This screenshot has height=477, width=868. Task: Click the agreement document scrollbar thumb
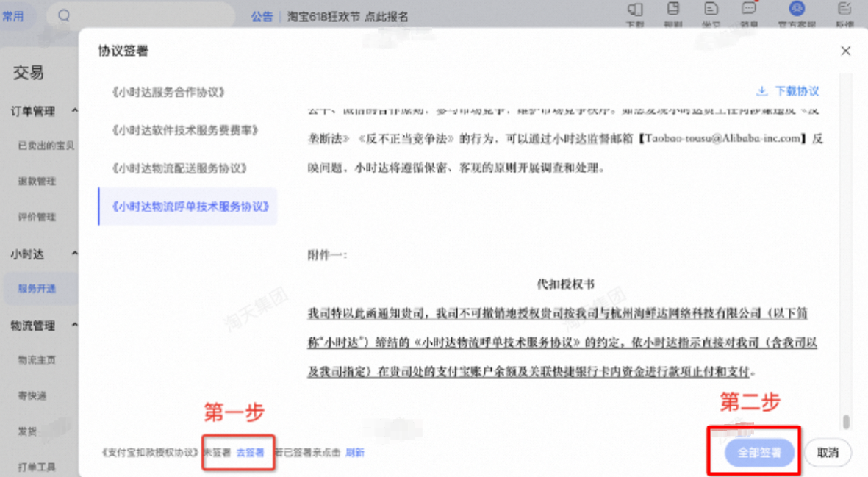click(846, 422)
